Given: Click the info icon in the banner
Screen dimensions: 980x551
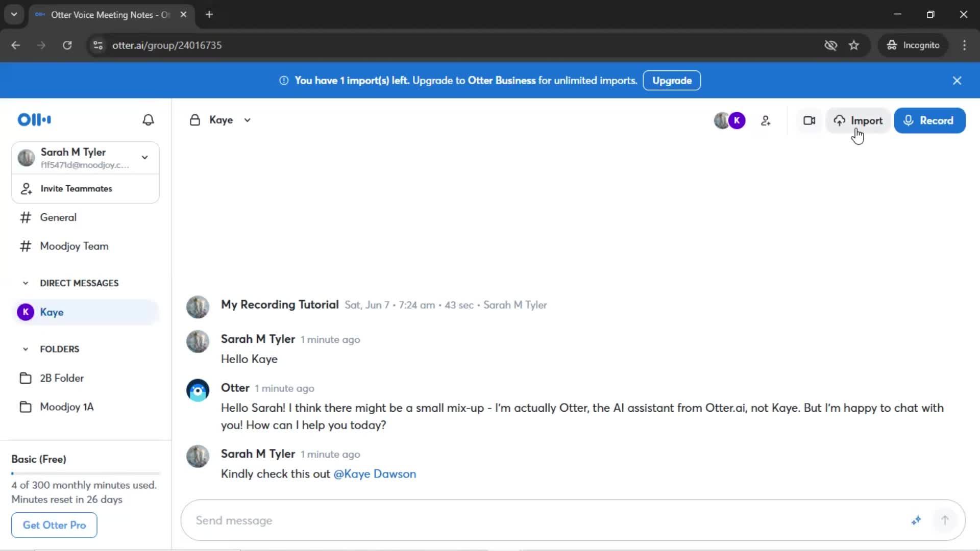Looking at the screenshot, I should click(284, 81).
